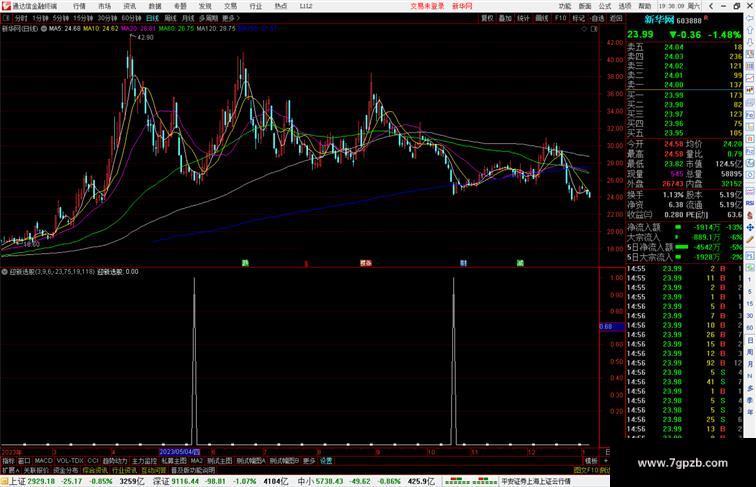Open the 多周期 multi-period view

(x=208, y=18)
